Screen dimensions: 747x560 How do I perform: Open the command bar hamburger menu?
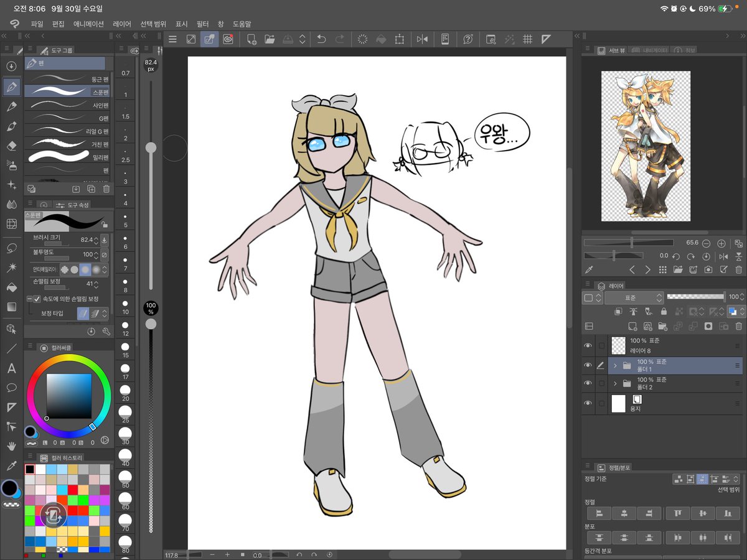[172, 39]
